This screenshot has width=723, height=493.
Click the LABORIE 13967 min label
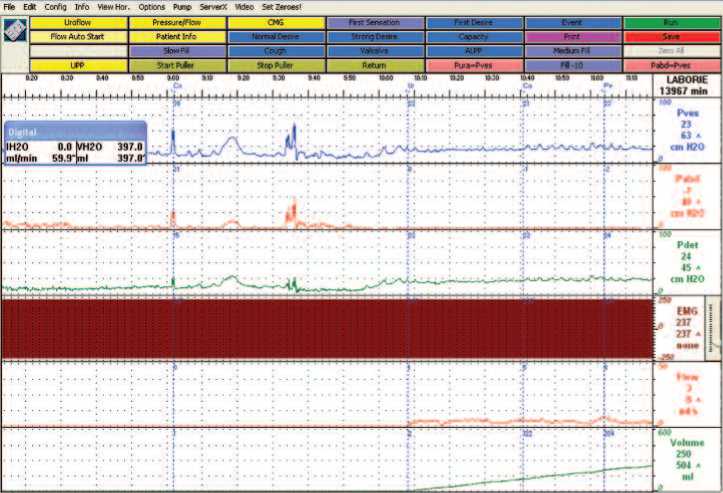pyautogui.click(x=683, y=86)
